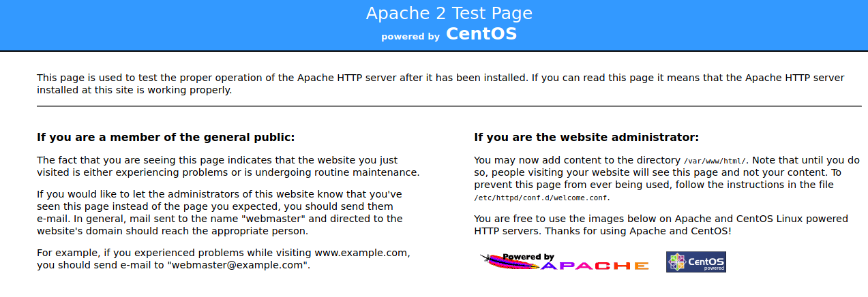Image resolution: width=868 pixels, height=297 pixels.
Task: Click the /etc/httpd/conf.d/welcome.conf file path
Action: pyautogui.click(x=541, y=198)
